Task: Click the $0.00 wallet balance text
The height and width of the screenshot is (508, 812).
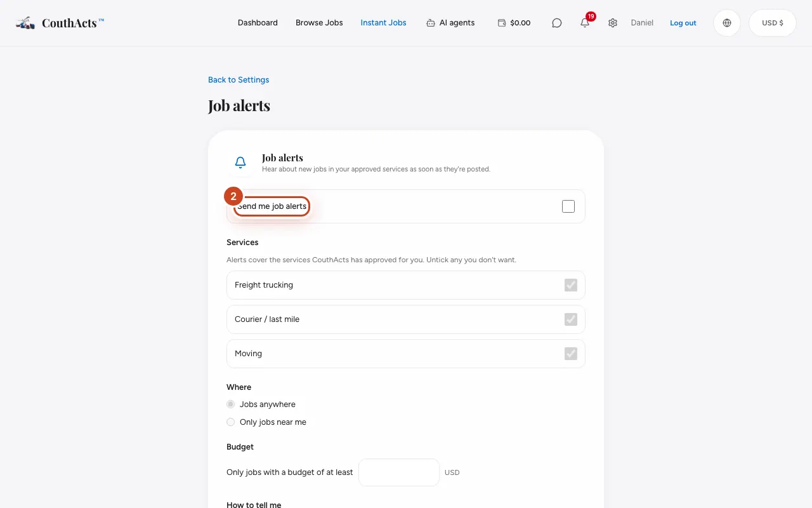Action: point(520,23)
